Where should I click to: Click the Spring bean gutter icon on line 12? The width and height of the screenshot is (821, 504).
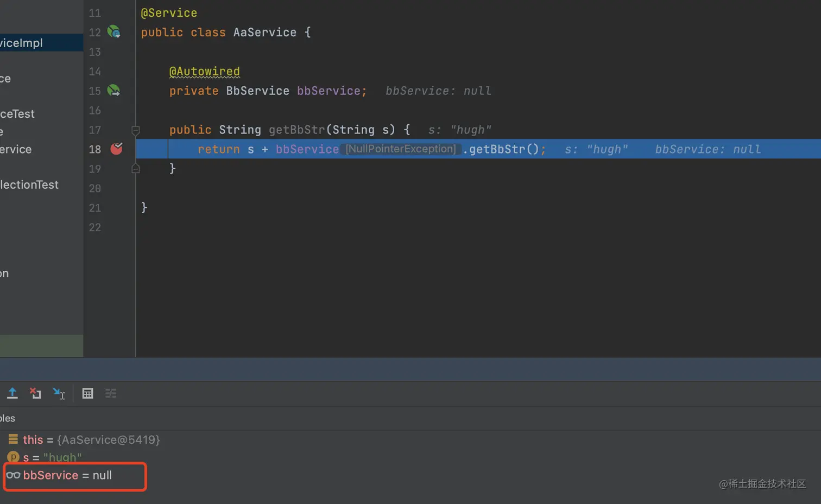tap(113, 32)
